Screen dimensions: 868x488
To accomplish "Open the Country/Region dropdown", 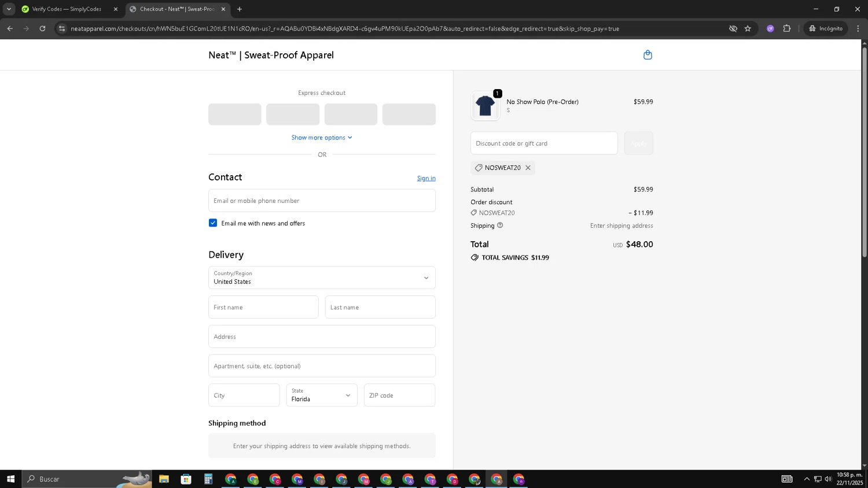I will coord(322,278).
